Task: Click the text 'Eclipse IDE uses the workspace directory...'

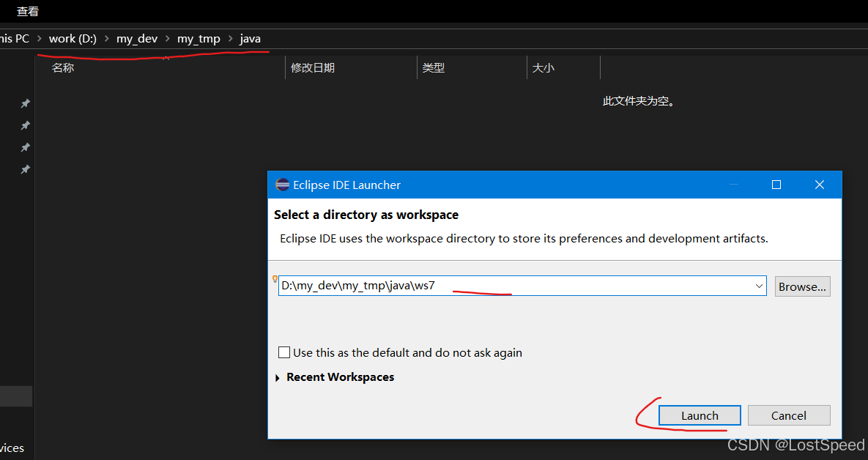Action: (524, 239)
